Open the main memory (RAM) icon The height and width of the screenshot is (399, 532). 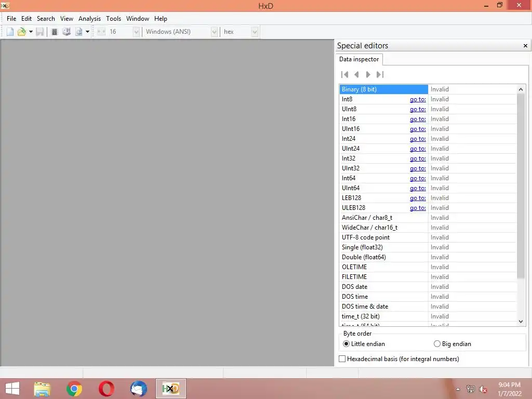[x=54, y=32]
